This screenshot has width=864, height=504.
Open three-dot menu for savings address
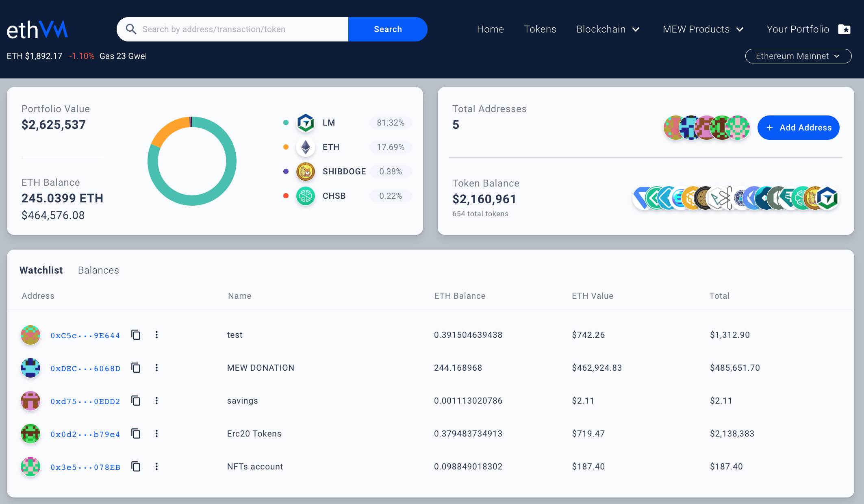(x=156, y=401)
